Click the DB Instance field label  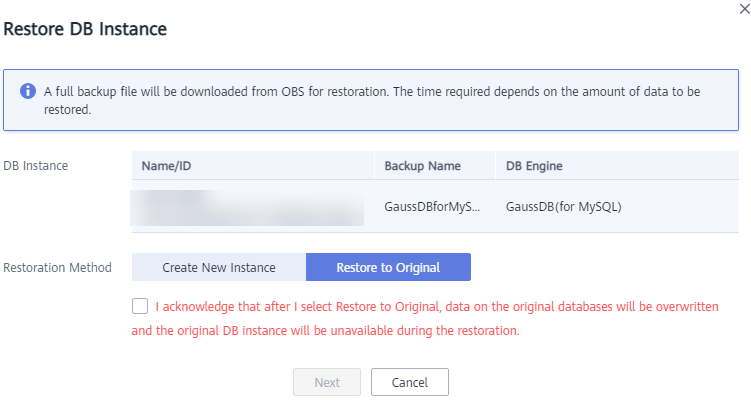36,166
